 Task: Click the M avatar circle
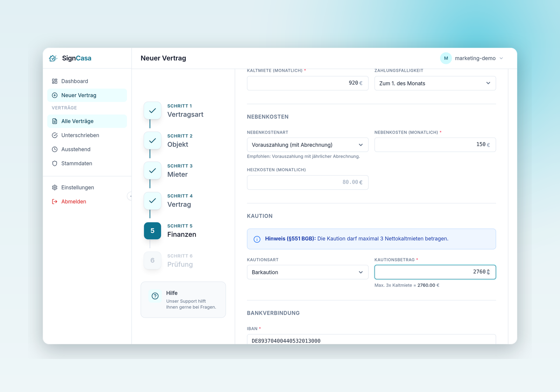tap(446, 58)
